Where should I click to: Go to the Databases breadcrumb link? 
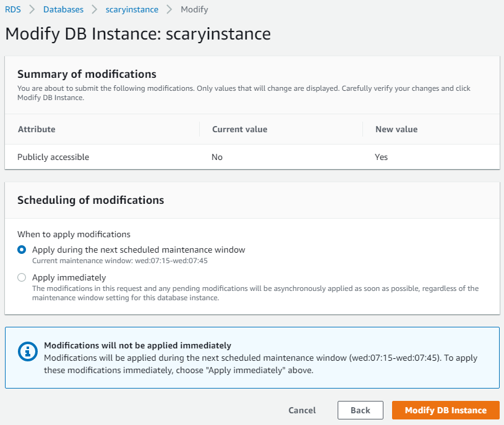coord(63,10)
